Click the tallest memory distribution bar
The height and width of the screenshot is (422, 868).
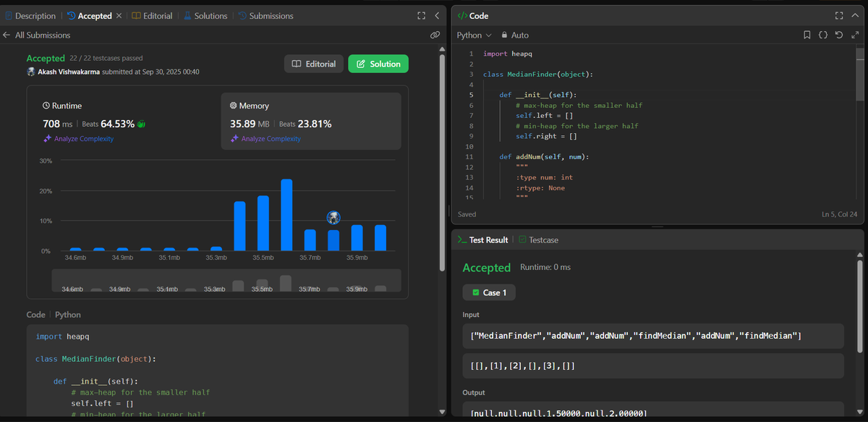coord(286,214)
